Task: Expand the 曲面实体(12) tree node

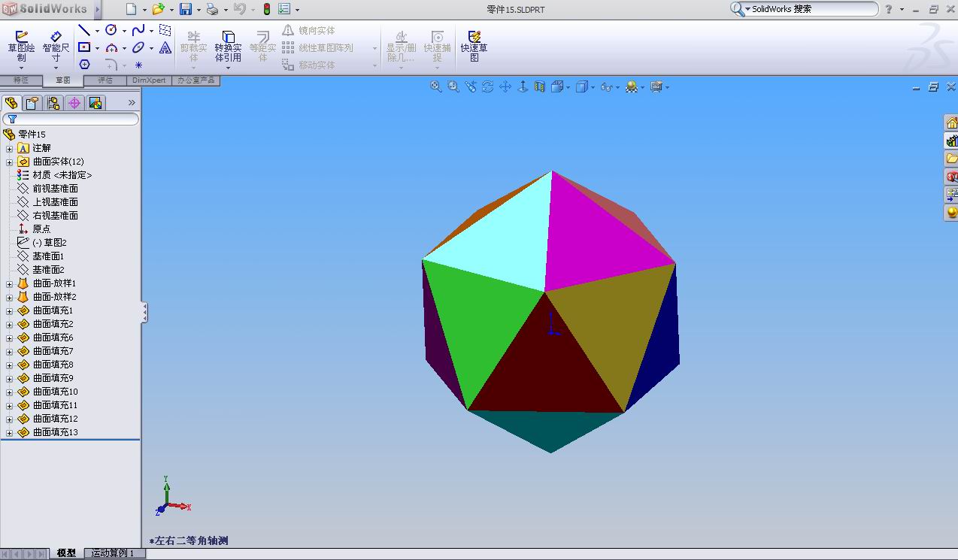Action: click(9, 162)
